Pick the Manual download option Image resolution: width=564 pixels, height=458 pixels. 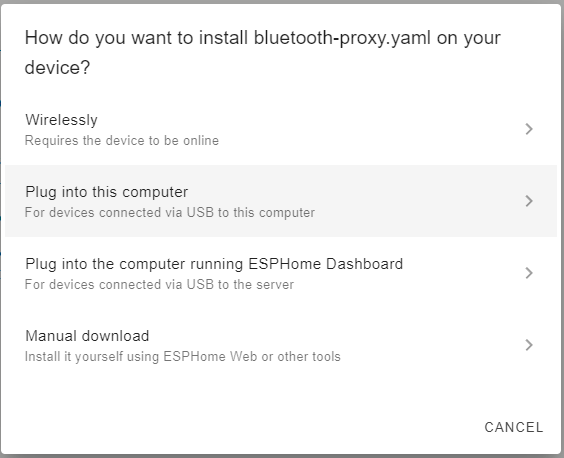click(281, 345)
